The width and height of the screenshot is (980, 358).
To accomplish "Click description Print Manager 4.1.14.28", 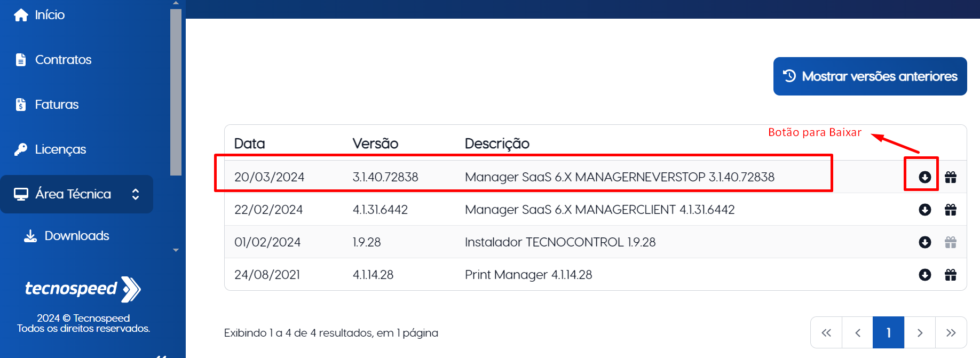I will pos(528,275).
